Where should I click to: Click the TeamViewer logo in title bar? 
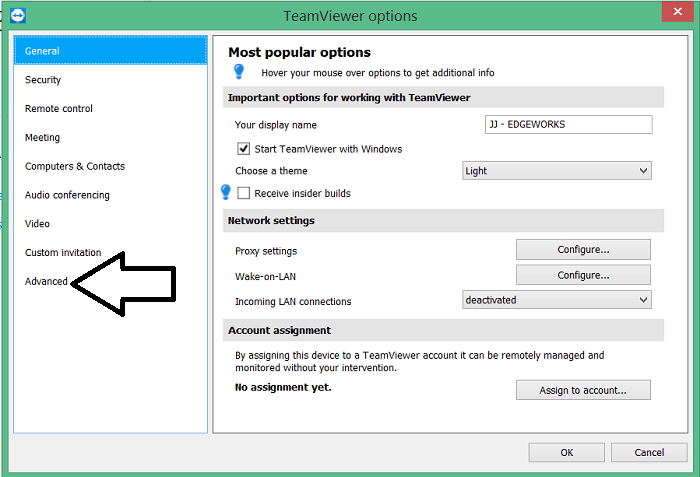18,15
